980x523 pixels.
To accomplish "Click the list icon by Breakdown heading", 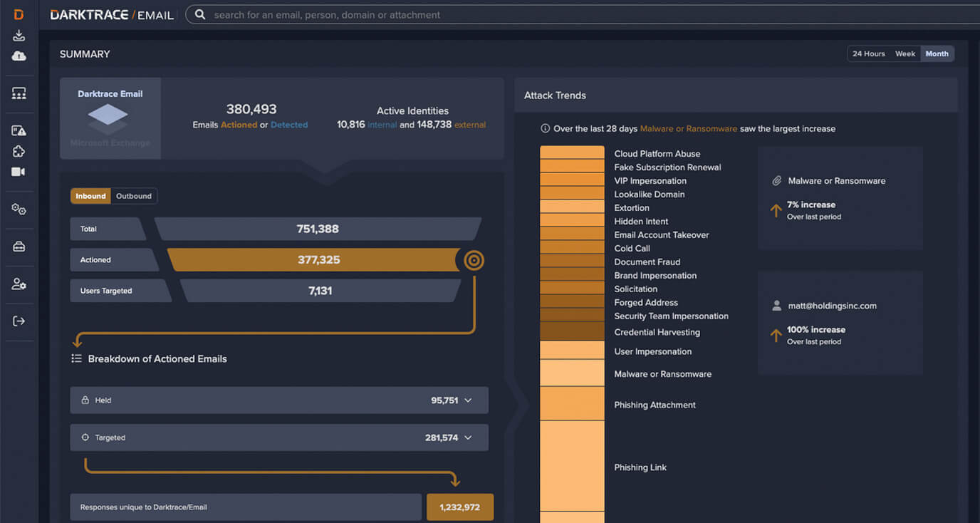I will pos(76,358).
